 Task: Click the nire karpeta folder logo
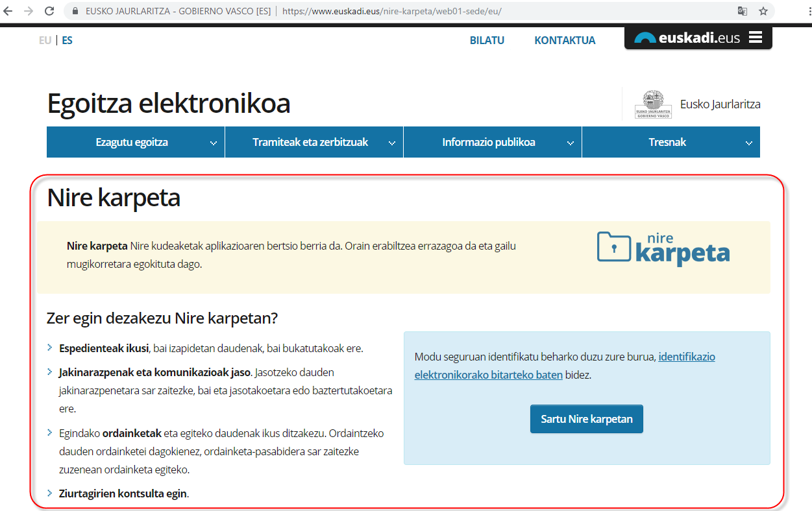pyautogui.click(x=663, y=247)
